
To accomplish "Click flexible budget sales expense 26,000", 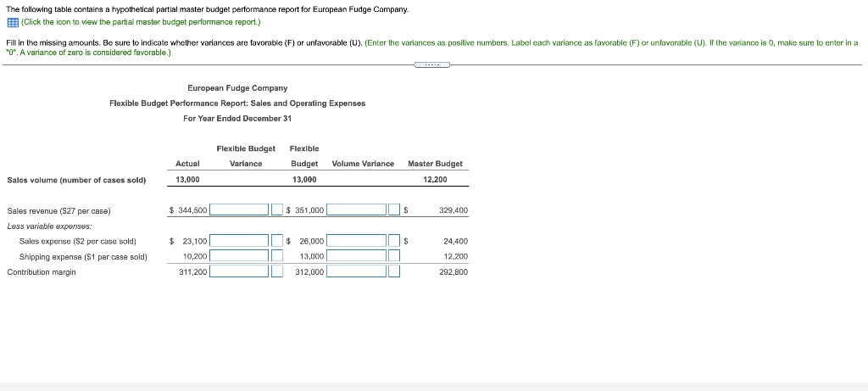I will coord(312,242).
